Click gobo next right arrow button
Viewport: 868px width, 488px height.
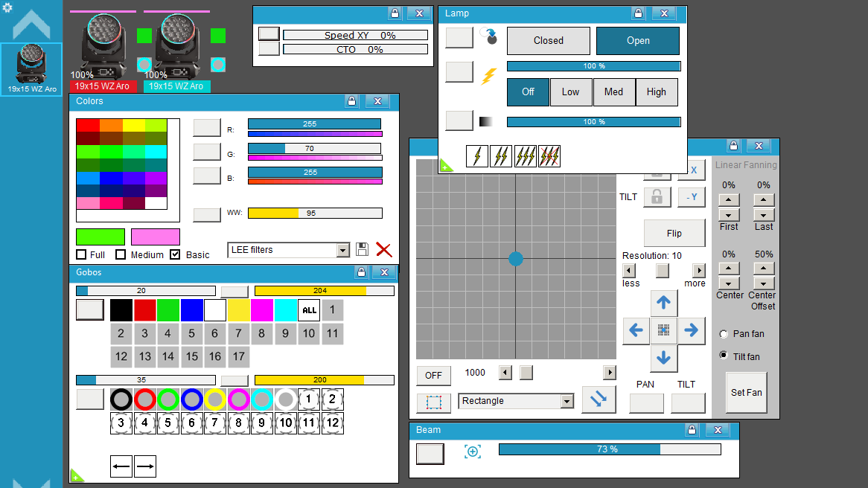click(x=145, y=466)
